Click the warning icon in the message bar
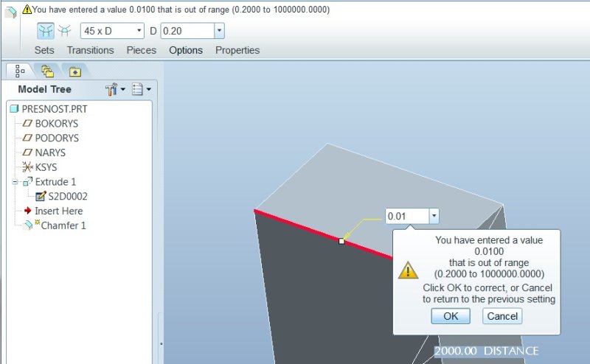The width and height of the screenshot is (590, 364). click(x=27, y=10)
